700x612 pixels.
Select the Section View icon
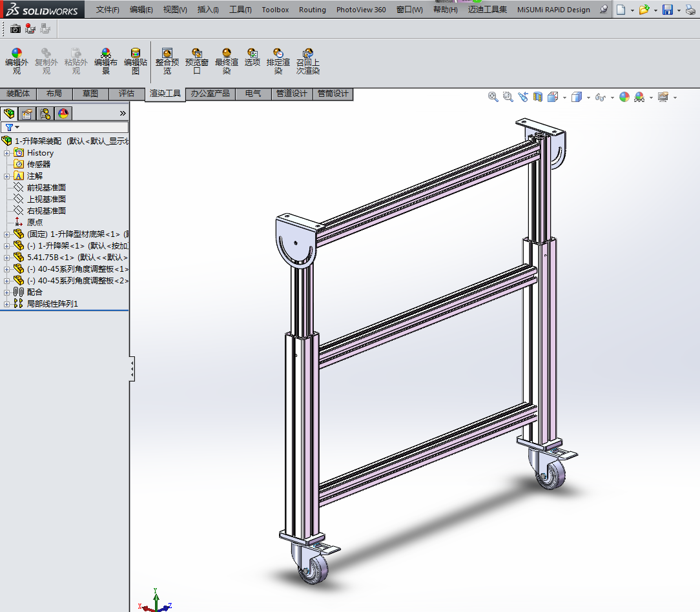point(538,97)
